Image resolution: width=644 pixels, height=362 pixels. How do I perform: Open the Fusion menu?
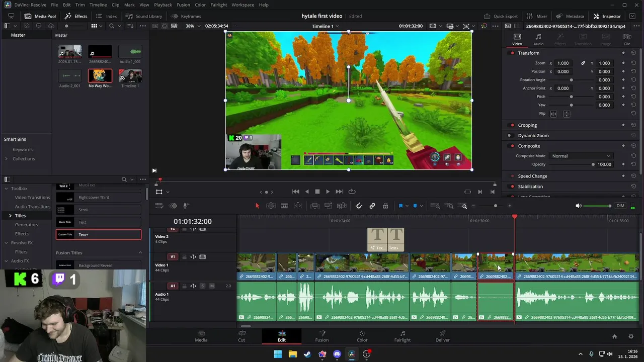(184, 5)
